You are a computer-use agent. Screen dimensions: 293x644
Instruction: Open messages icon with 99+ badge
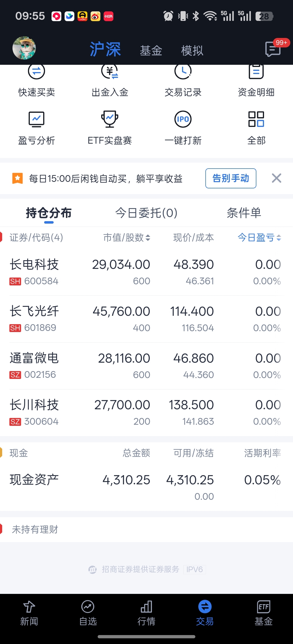[x=273, y=49]
